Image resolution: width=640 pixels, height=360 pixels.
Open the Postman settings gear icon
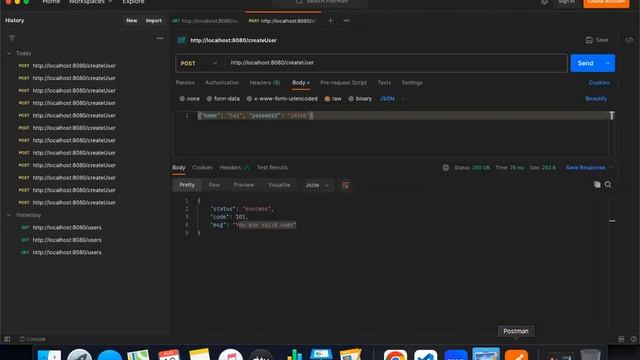point(544,2)
